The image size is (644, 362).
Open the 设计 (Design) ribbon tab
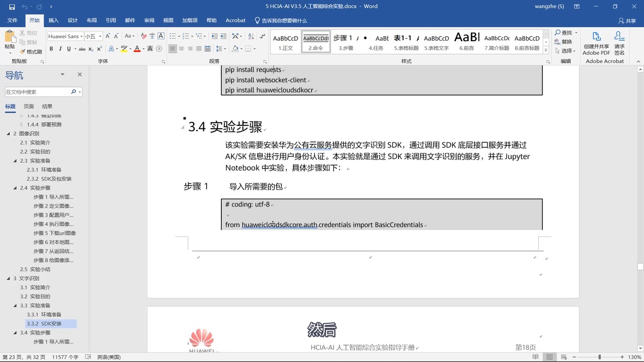click(x=72, y=21)
